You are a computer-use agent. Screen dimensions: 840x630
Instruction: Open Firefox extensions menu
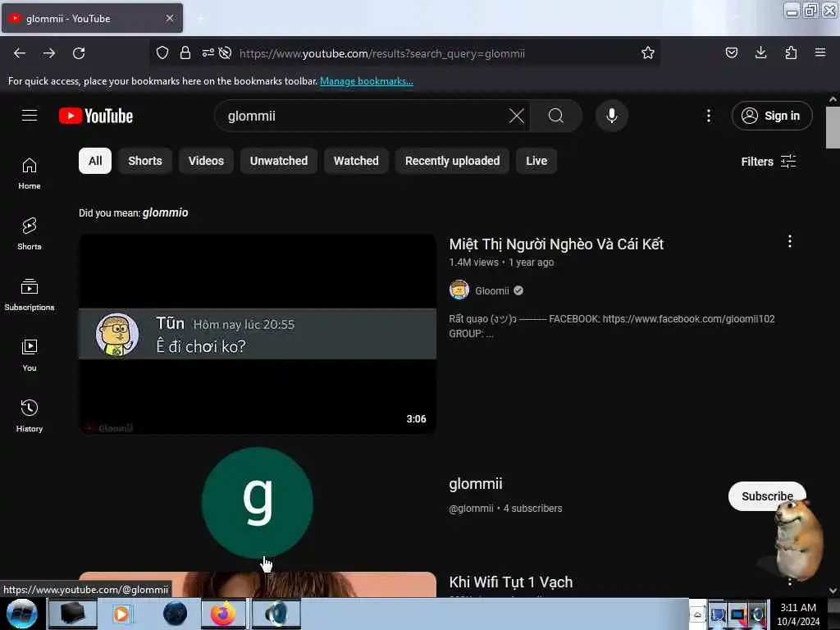click(791, 53)
